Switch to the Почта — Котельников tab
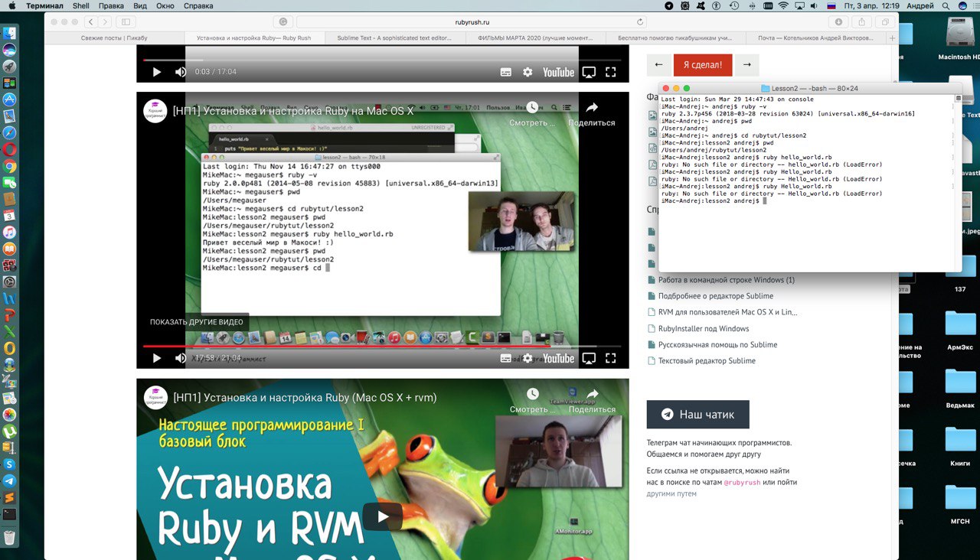The image size is (980, 560). 815,37
